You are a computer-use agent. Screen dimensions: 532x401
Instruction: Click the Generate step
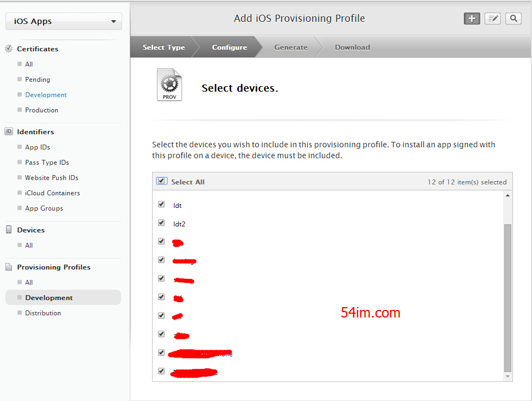pos(291,47)
